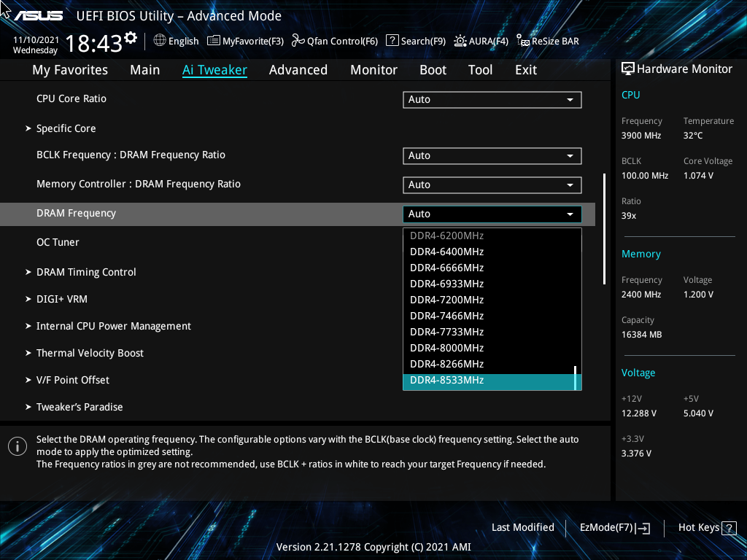Click the dropdown list scrollbar thumb

tap(576, 378)
